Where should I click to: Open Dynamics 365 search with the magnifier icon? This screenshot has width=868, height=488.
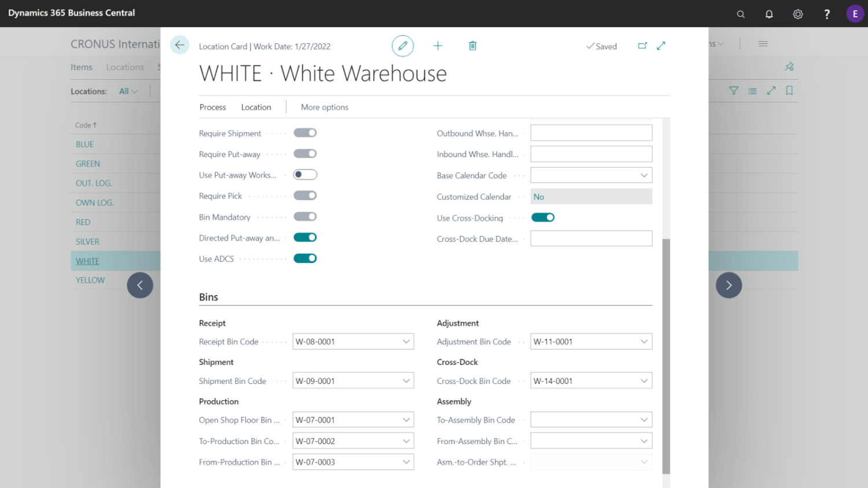pyautogui.click(x=740, y=13)
